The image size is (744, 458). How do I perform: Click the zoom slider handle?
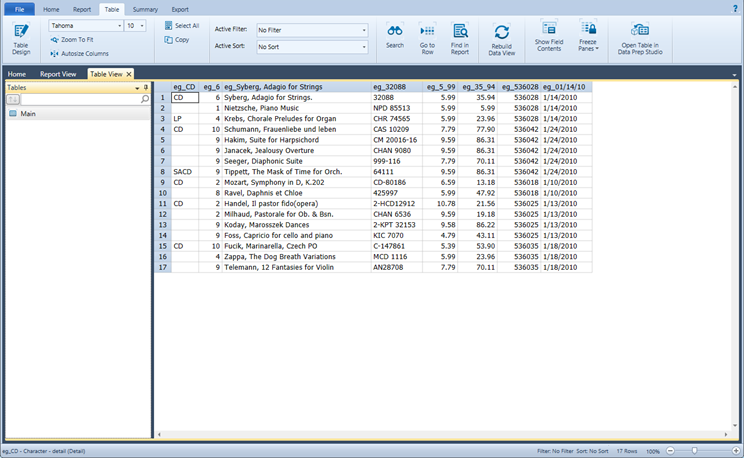coord(694,451)
